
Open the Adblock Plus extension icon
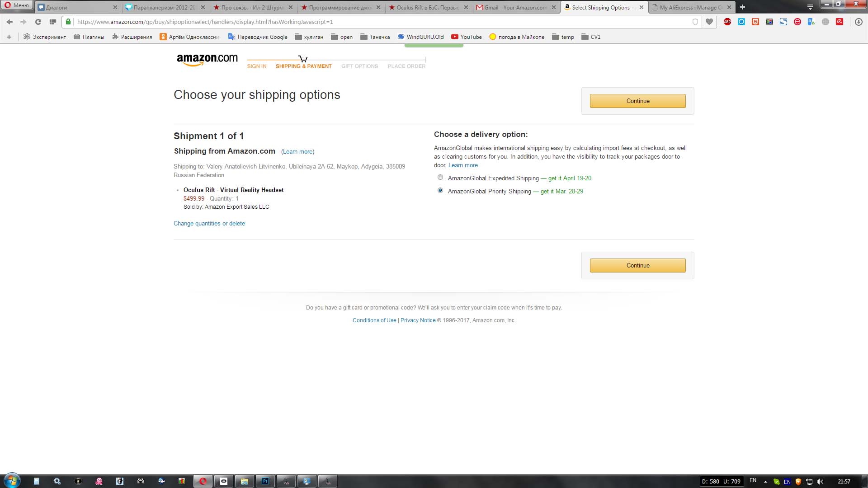click(727, 22)
